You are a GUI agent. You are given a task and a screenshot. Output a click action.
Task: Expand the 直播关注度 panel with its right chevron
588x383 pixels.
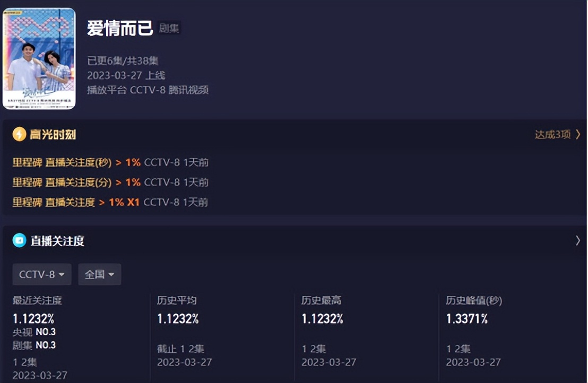pyautogui.click(x=578, y=240)
